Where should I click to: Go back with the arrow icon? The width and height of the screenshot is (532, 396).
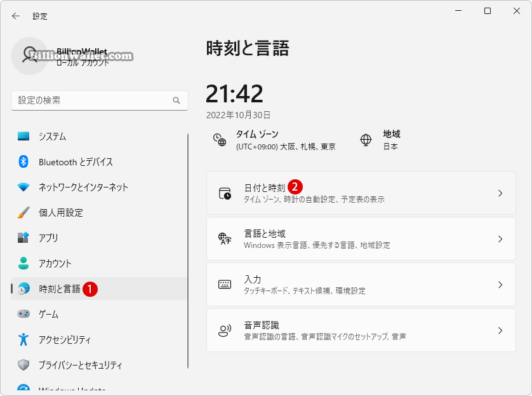16,16
